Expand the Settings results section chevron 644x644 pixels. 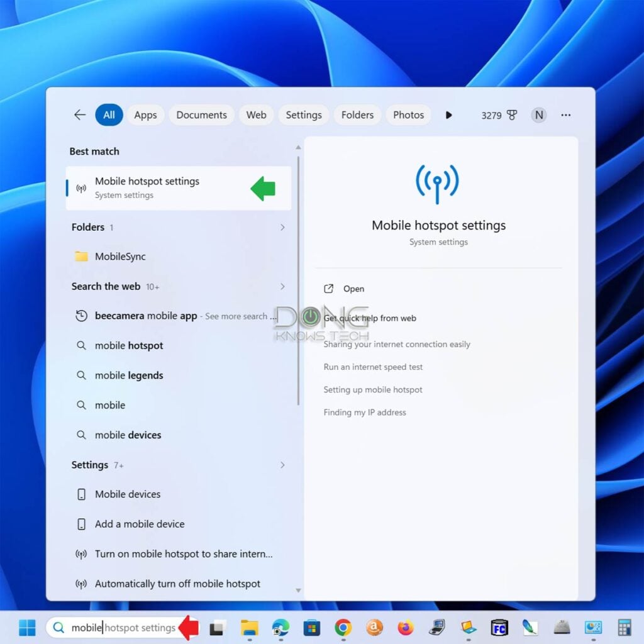[282, 465]
